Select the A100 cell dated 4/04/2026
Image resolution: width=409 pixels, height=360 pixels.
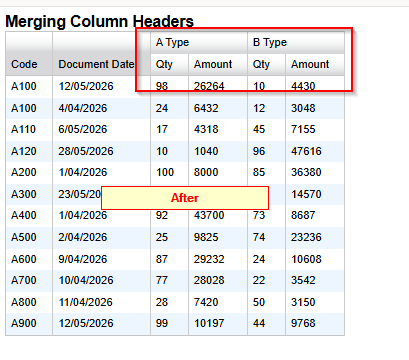(29, 108)
